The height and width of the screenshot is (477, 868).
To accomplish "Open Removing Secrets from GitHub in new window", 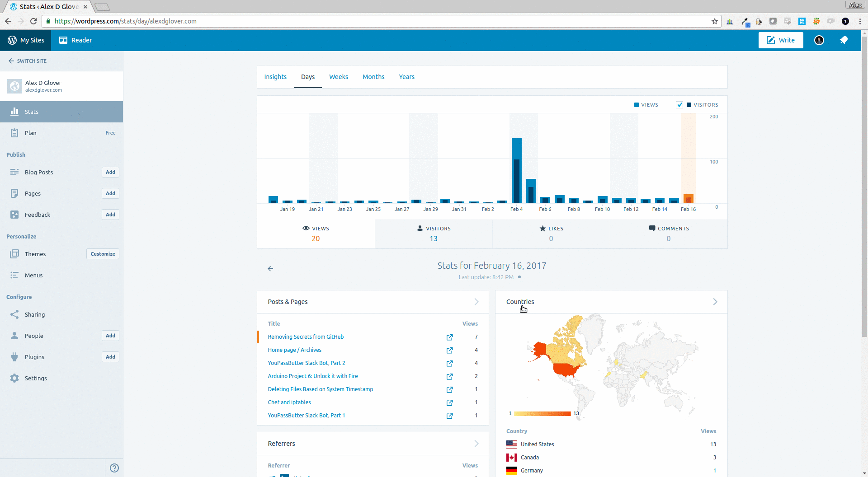I will tap(449, 337).
